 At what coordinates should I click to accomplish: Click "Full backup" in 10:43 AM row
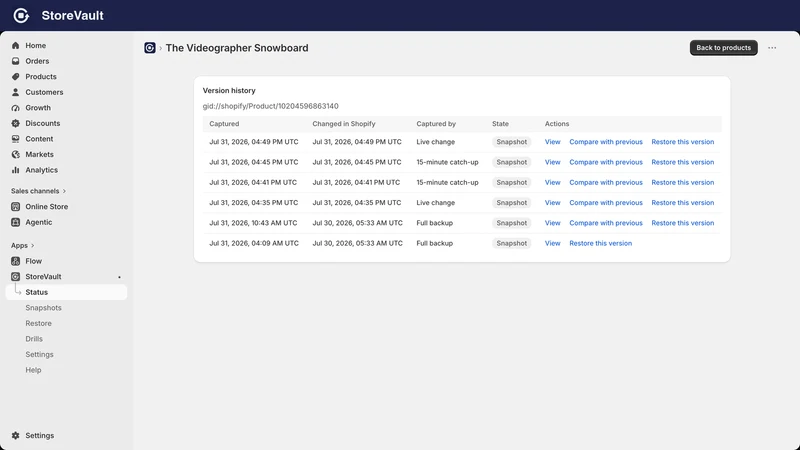point(434,223)
